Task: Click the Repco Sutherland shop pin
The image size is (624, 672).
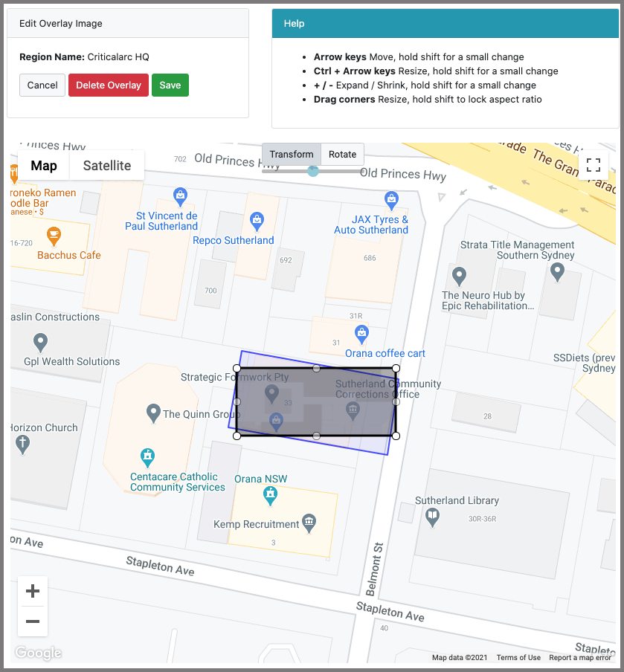Action: tap(257, 222)
